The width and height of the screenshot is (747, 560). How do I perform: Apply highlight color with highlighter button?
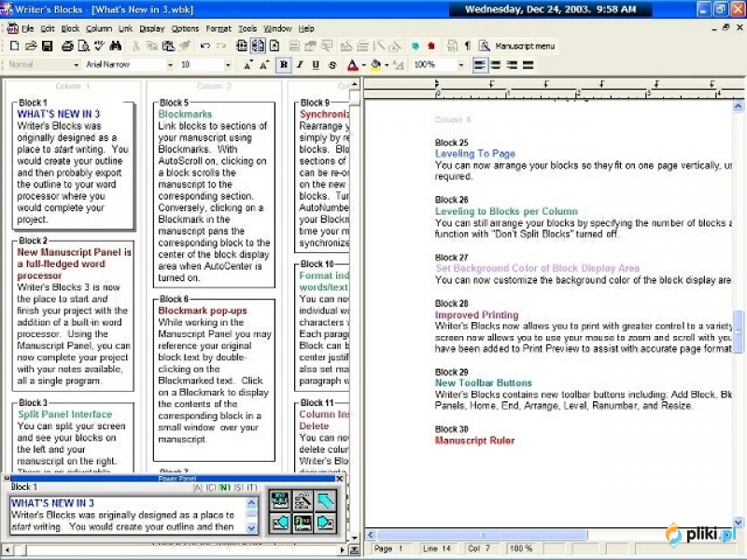376,64
